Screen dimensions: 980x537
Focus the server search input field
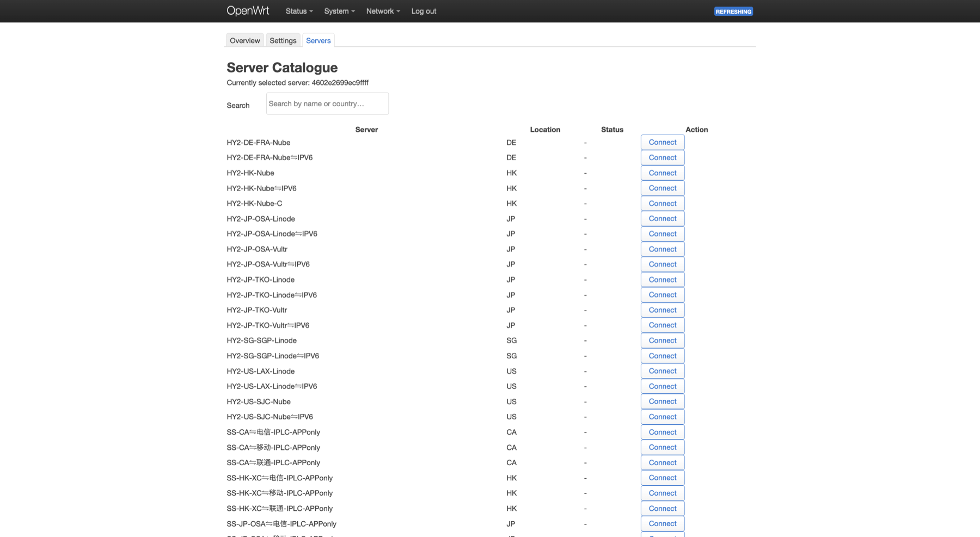click(327, 103)
